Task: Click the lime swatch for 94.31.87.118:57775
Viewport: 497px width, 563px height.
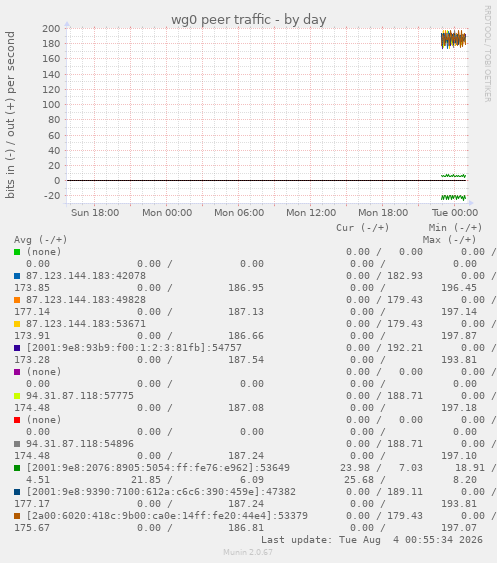Action: click(17, 396)
